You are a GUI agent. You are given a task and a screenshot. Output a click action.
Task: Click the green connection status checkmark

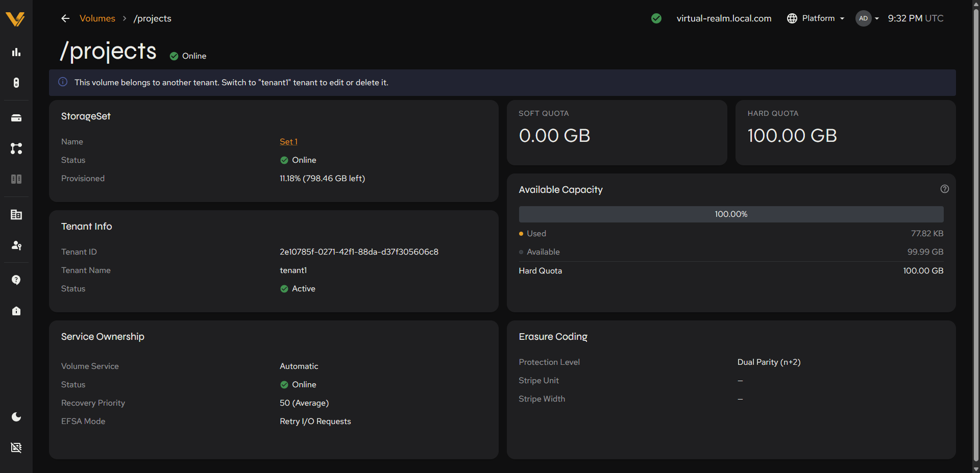coord(656,18)
